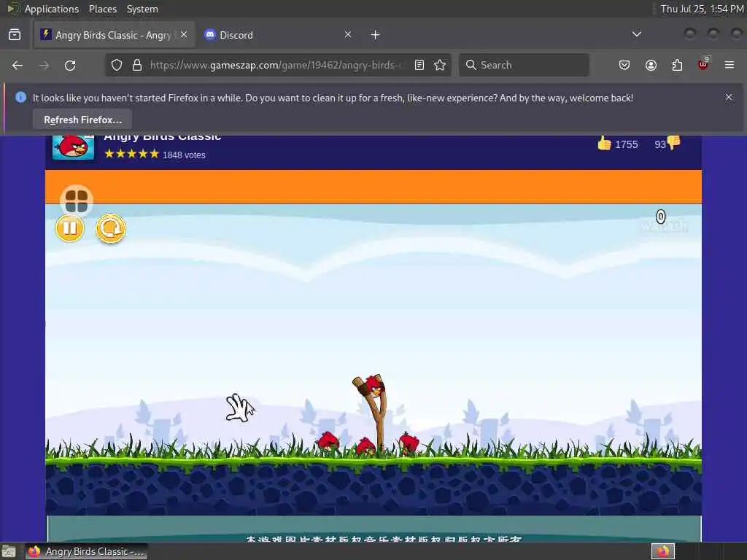Open the Places menu
This screenshot has height=560, width=747.
coord(102,9)
